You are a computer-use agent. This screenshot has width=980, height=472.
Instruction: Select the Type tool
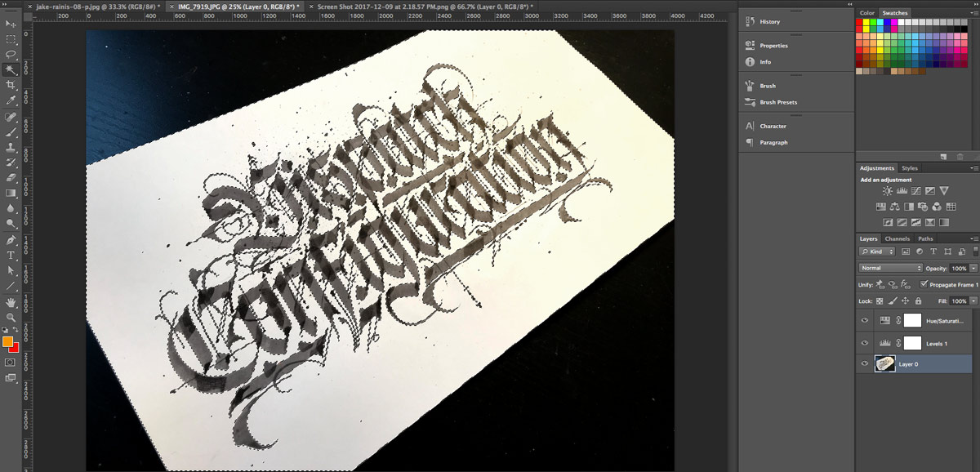tap(11, 256)
